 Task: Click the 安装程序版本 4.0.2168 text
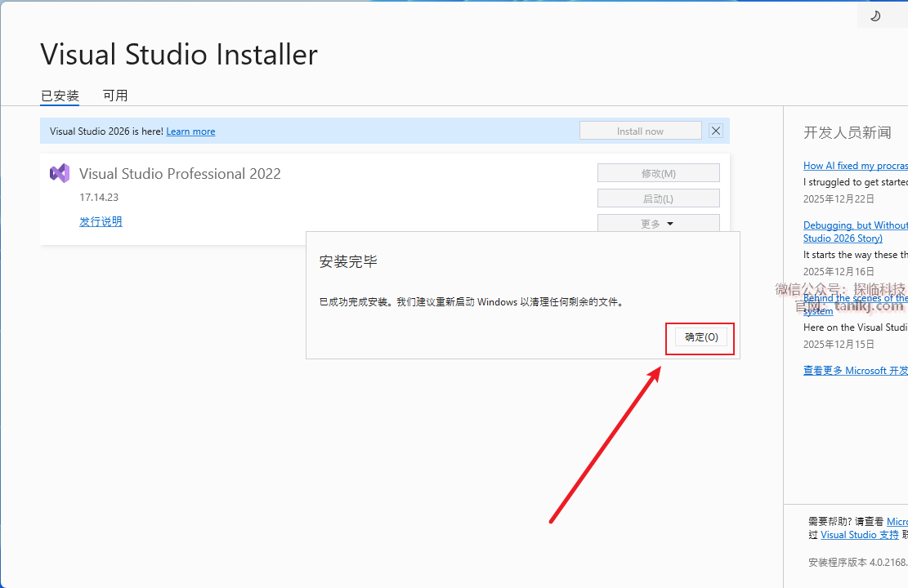point(858,563)
